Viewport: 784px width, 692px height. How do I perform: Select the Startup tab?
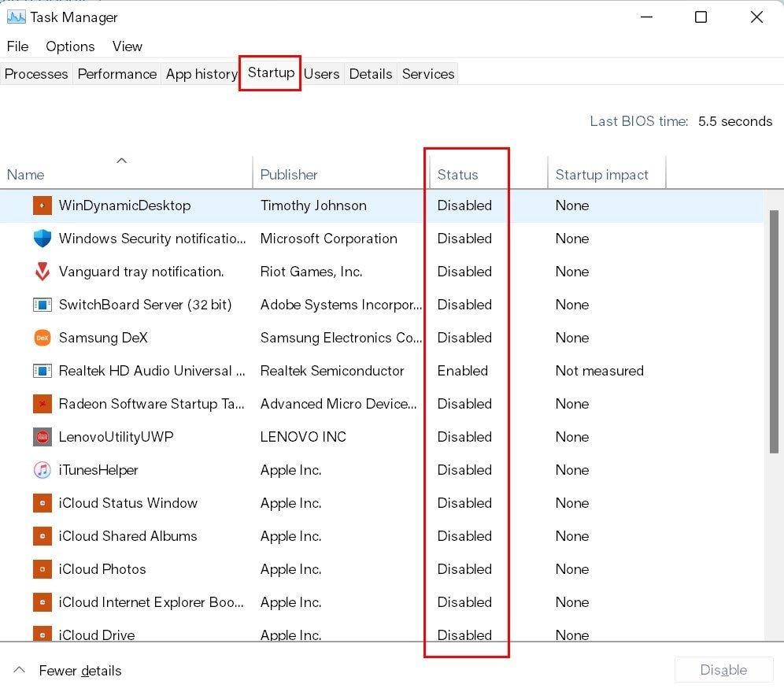pos(271,73)
